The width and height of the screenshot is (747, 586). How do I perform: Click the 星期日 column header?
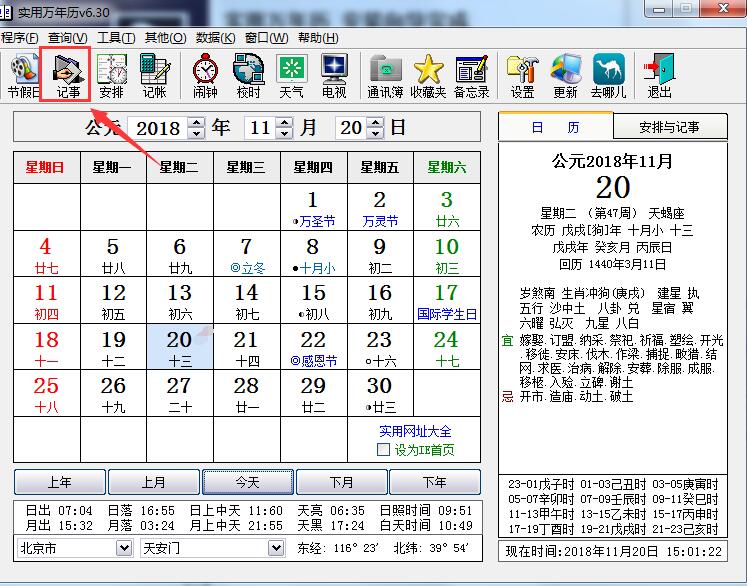[x=47, y=167]
